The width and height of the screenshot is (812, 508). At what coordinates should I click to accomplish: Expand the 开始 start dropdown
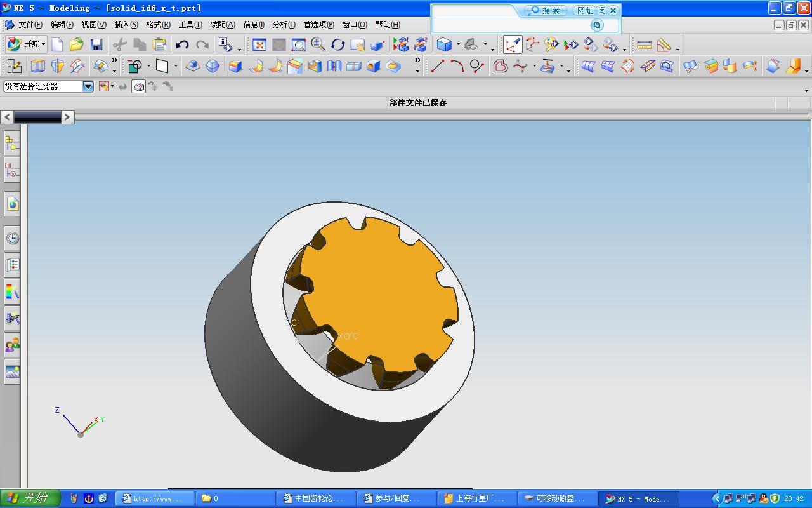(x=25, y=44)
